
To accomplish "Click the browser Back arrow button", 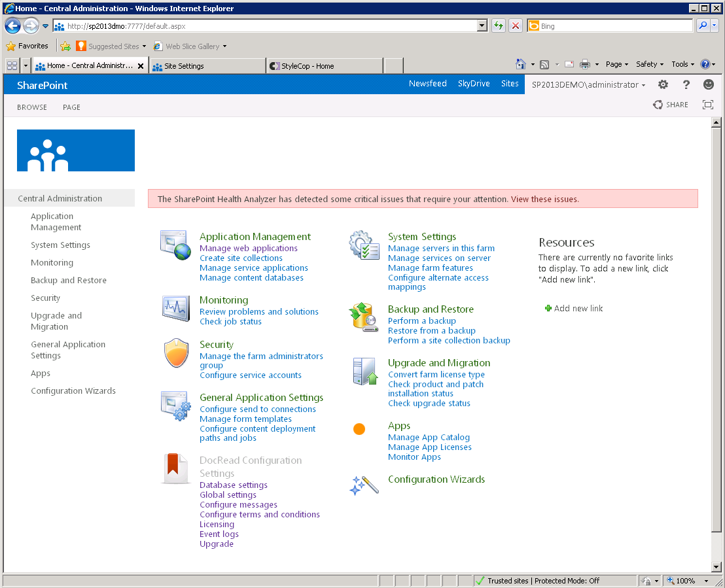I will coord(13,26).
